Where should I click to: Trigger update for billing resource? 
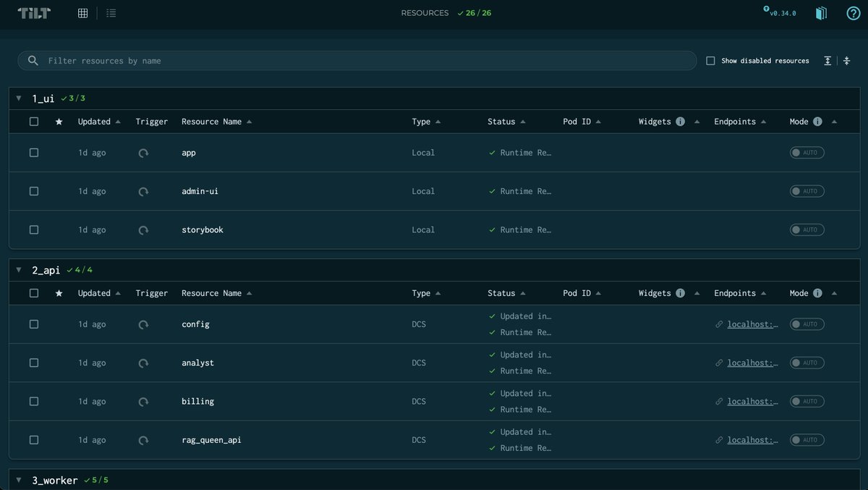click(x=143, y=401)
